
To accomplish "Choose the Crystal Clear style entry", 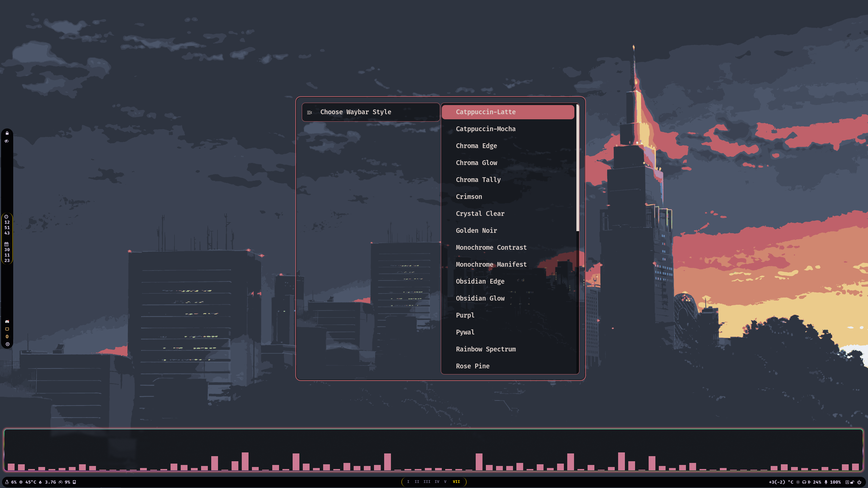I will pyautogui.click(x=480, y=213).
